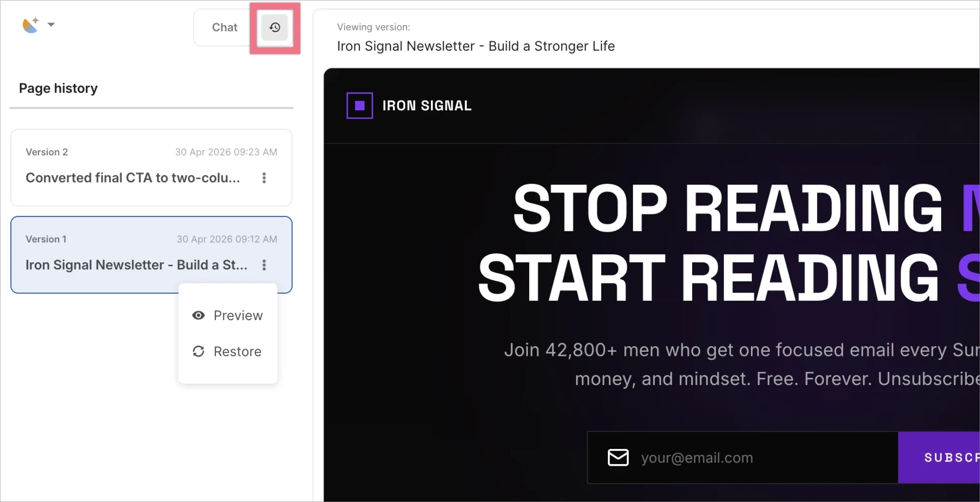980x502 pixels.
Task: Click the Page history heading
Action: 58,88
